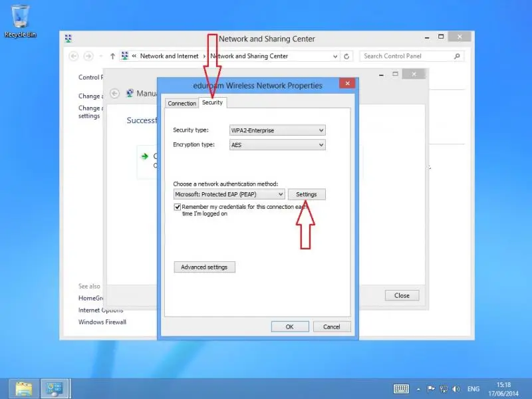Open Advanced settings

pyautogui.click(x=204, y=267)
